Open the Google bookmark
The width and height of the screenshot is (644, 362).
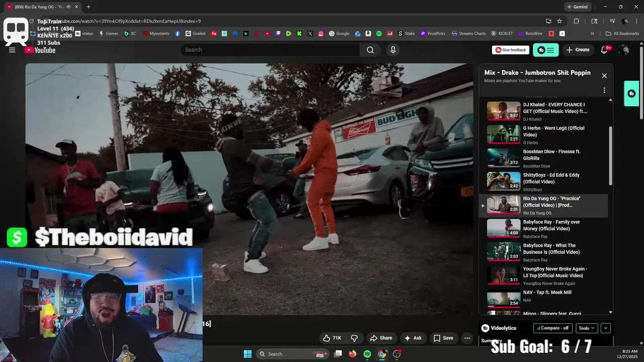click(339, 34)
